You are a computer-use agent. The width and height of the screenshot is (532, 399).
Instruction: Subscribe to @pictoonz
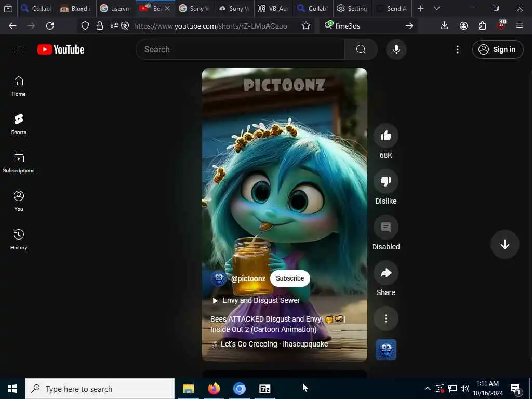[x=290, y=278]
